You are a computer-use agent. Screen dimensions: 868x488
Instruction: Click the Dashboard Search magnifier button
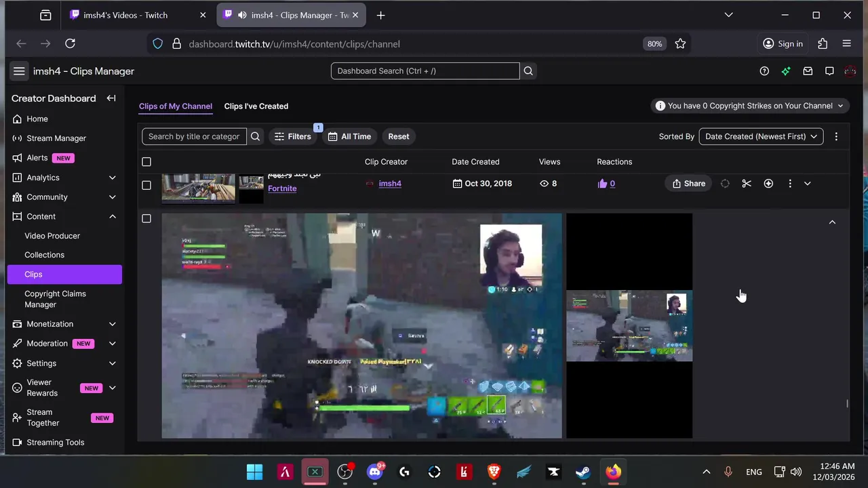pos(528,71)
